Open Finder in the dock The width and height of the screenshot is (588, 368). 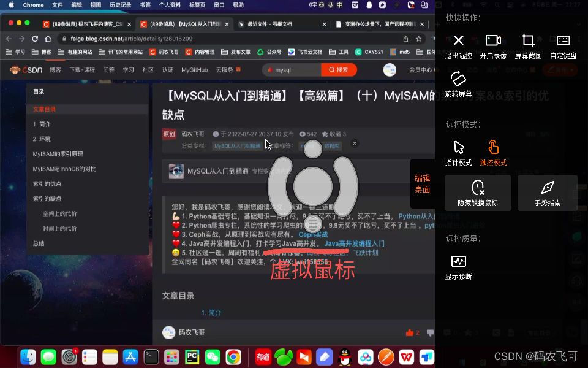[28, 357]
